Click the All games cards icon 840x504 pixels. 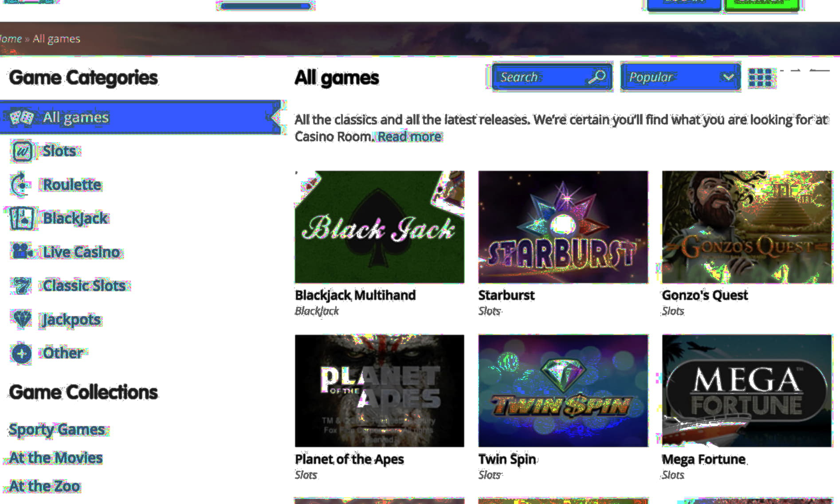(22, 118)
